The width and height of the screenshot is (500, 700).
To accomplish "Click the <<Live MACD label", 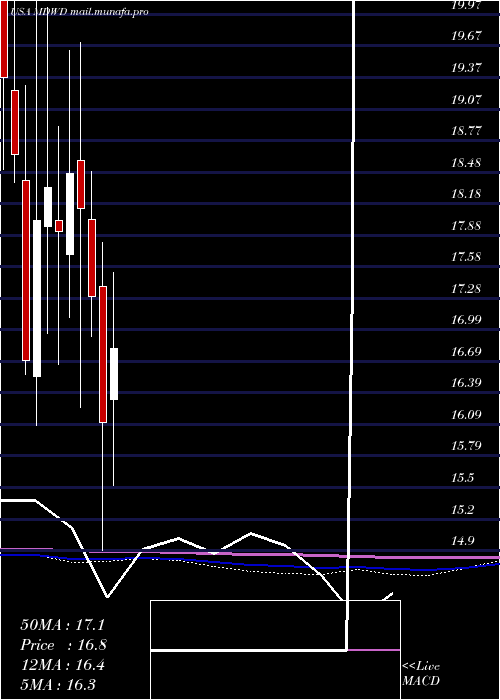I will 421,674.
